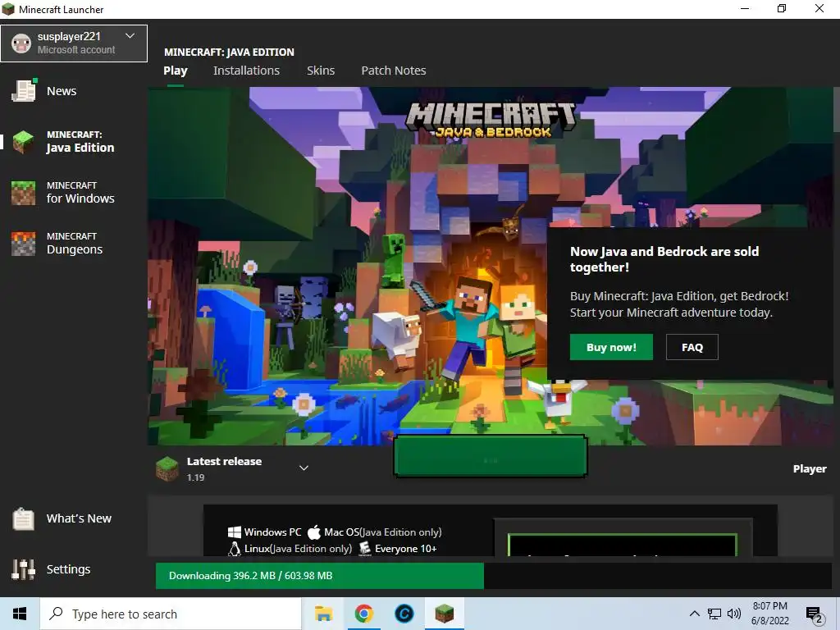Click the Mac OS apple icon

[314, 532]
